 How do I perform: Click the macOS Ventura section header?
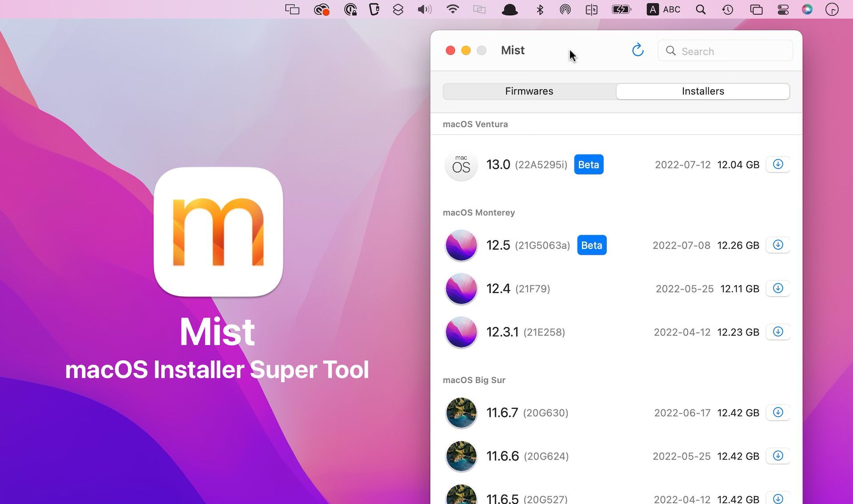(x=475, y=123)
